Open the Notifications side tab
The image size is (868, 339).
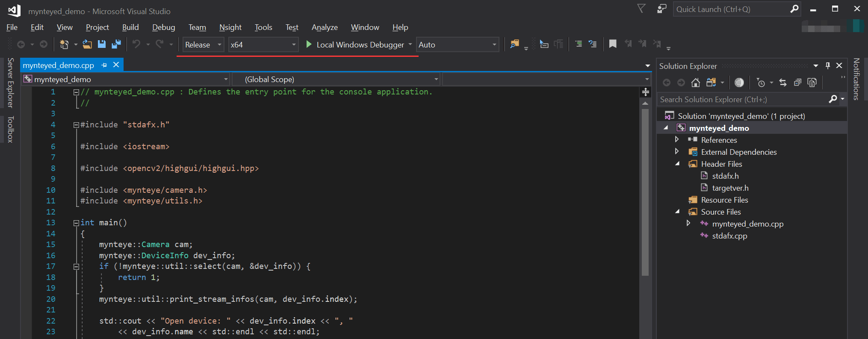(x=856, y=79)
